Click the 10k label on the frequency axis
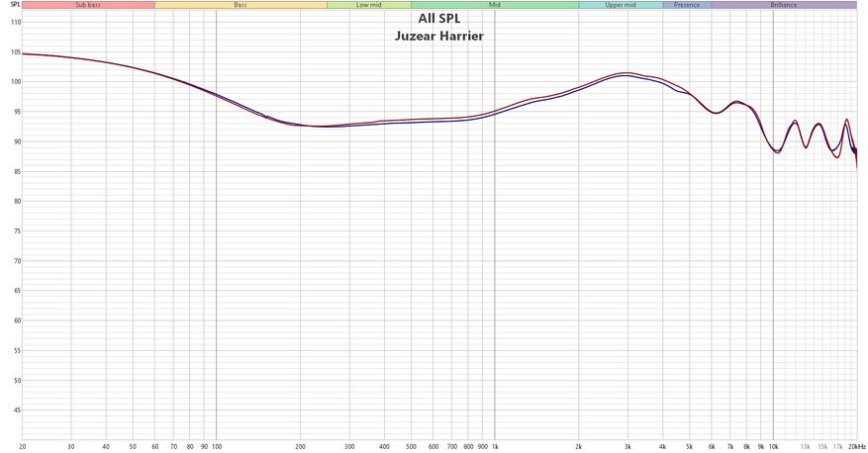The height and width of the screenshot is (453, 868). (x=774, y=446)
